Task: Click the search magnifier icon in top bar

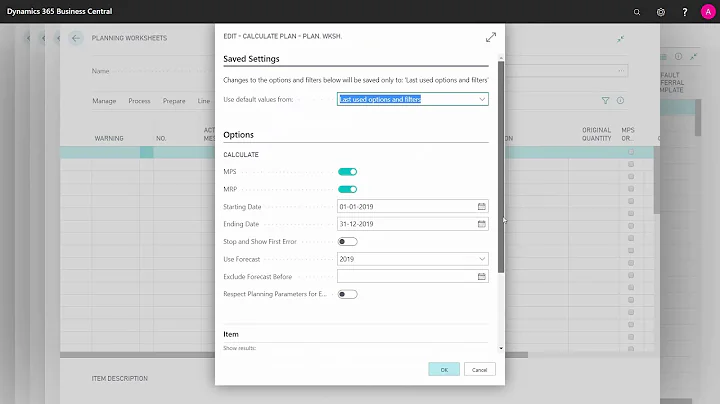Action: pyautogui.click(x=637, y=12)
